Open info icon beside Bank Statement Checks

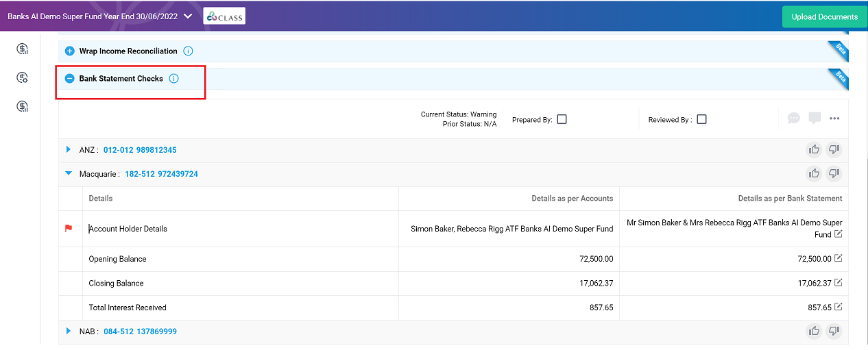click(173, 79)
